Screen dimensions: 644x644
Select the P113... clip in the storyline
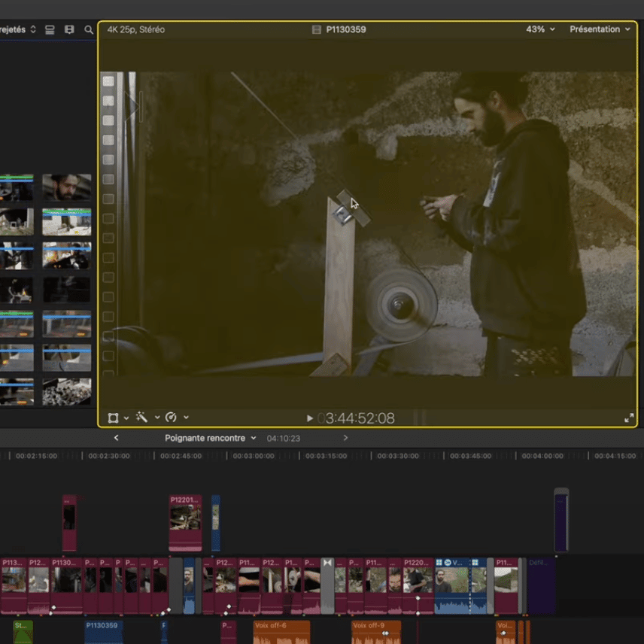click(x=14, y=585)
